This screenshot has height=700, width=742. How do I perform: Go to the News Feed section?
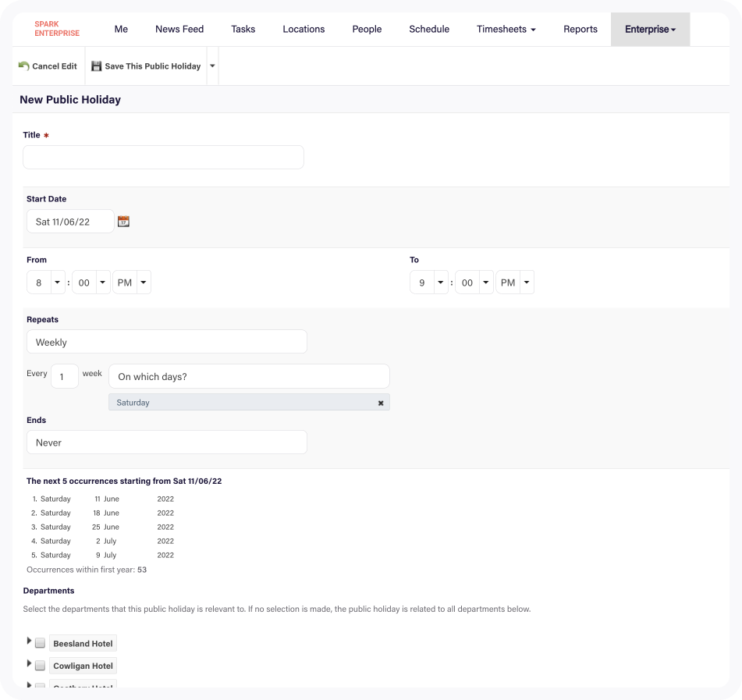(x=179, y=29)
